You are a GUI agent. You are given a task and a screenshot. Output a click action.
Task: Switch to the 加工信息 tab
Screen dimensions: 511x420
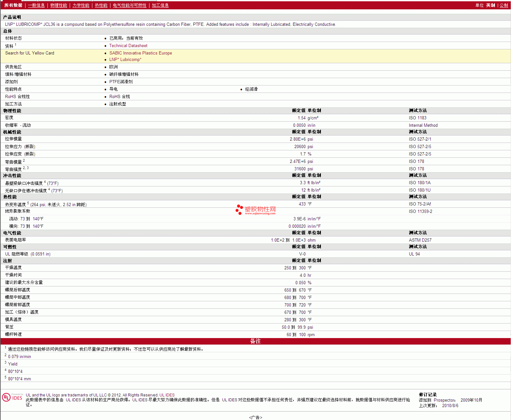[160, 5]
